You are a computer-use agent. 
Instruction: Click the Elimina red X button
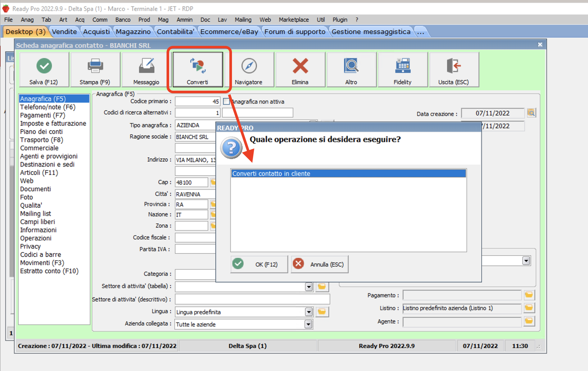300,69
